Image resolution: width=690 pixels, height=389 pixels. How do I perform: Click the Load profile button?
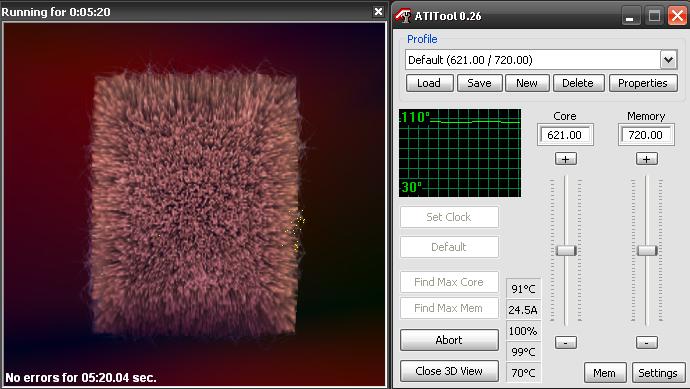(x=429, y=83)
